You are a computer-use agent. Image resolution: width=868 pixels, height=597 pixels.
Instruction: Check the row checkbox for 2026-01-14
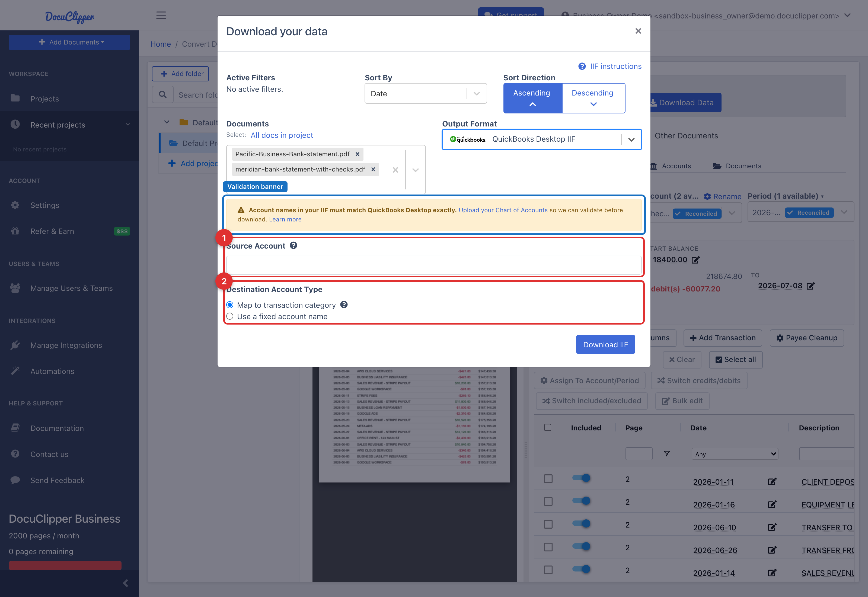548,570
